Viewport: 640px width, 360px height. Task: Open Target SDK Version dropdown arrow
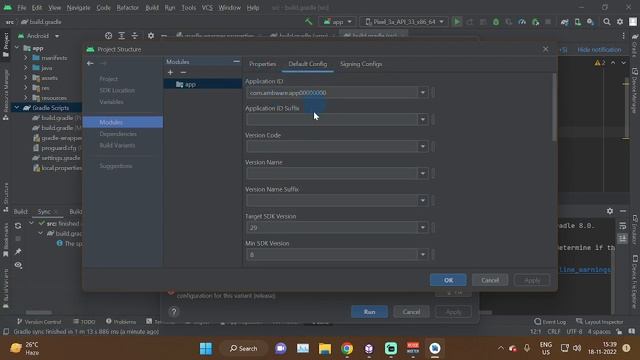(423, 227)
